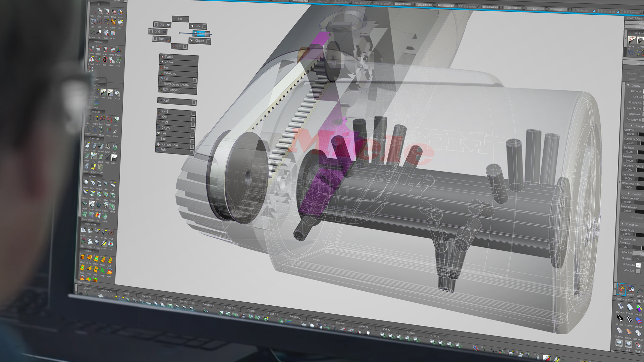Select the xfrmcv highlighted tool icon
The image size is (644, 362).
[622, 289]
